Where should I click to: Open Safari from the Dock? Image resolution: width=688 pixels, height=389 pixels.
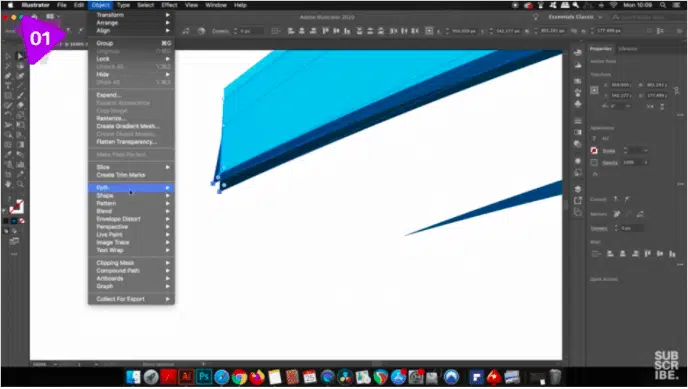(x=222, y=377)
